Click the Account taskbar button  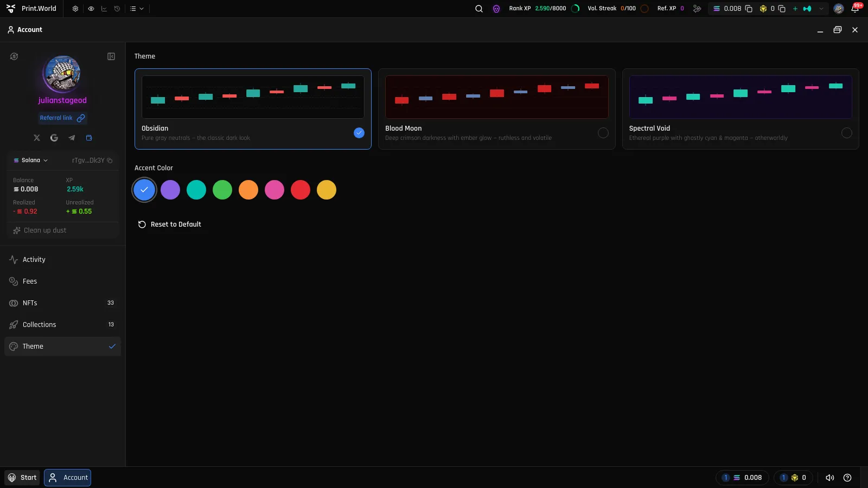click(68, 478)
